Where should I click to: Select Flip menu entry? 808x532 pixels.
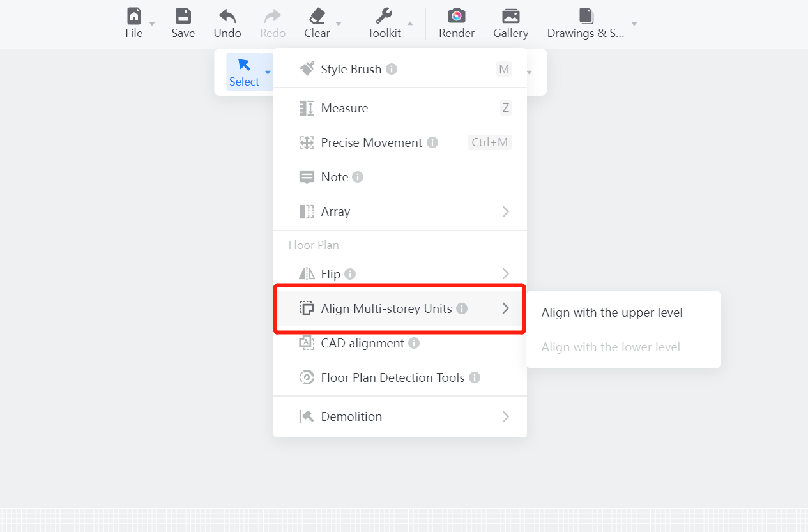tap(400, 274)
